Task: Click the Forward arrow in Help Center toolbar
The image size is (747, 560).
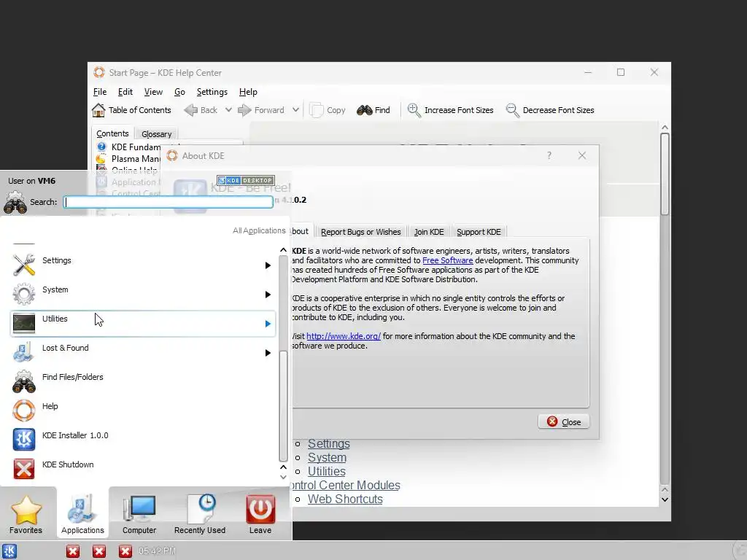Action: [x=244, y=110]
